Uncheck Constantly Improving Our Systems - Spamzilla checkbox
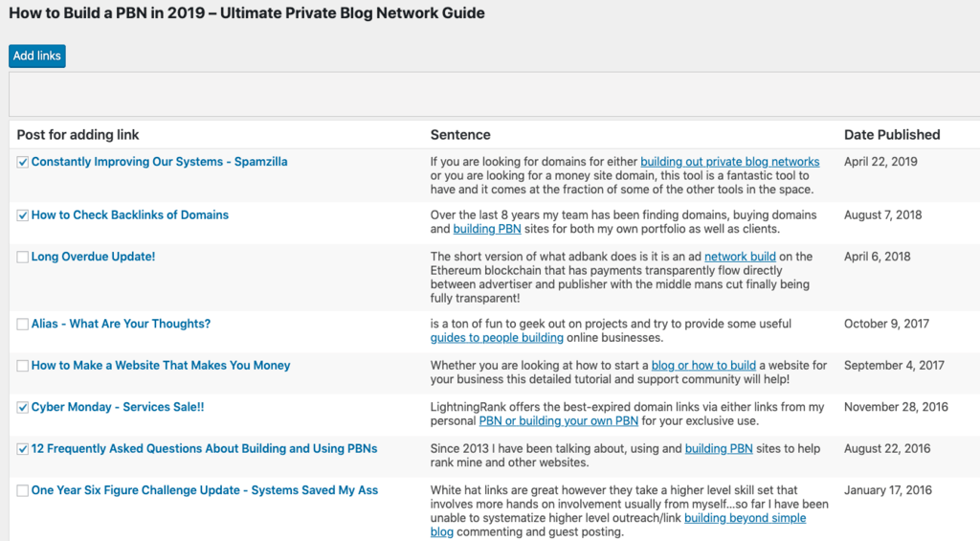The width and height of the screenshot is (980, 541). [x=23, y=162]
